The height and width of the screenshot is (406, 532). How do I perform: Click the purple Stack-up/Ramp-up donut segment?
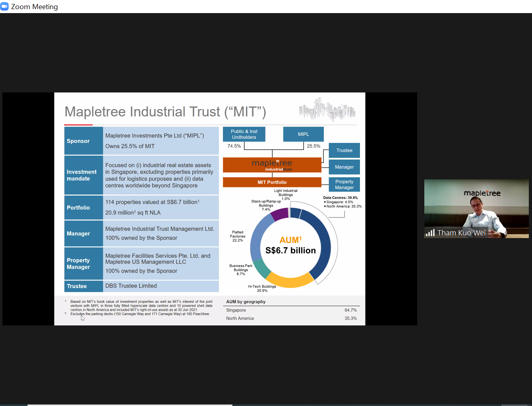point(280,215)
